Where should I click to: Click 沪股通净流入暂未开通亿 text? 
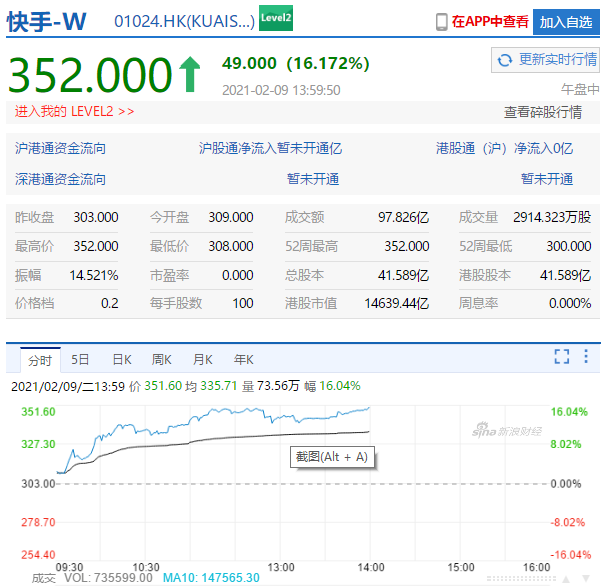(x=270, y=148)
